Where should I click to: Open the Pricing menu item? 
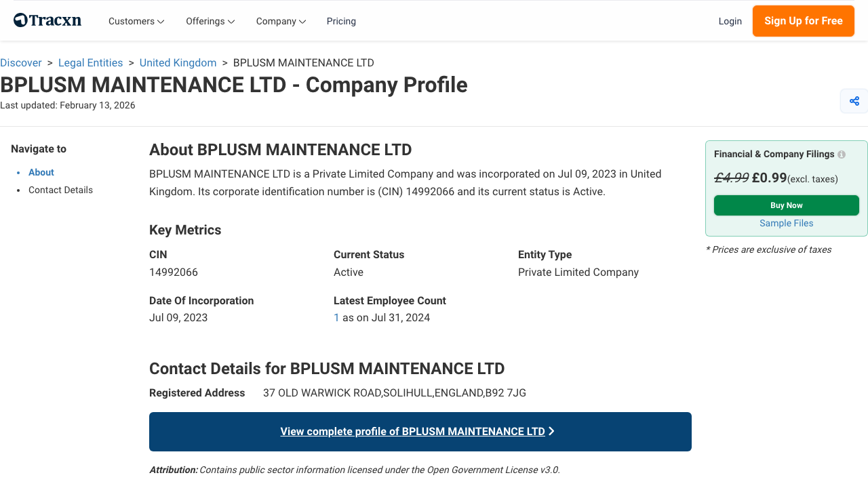341,21
